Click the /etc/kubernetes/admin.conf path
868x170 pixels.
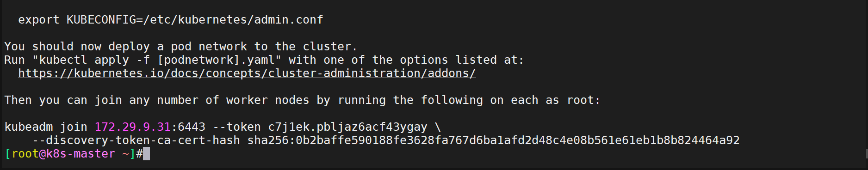point(233,20)
